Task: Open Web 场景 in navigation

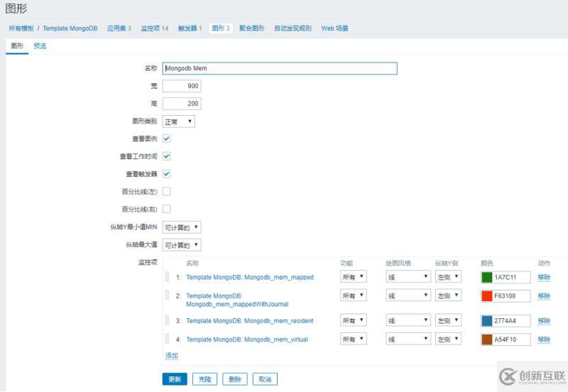Action: coord(334,28)
